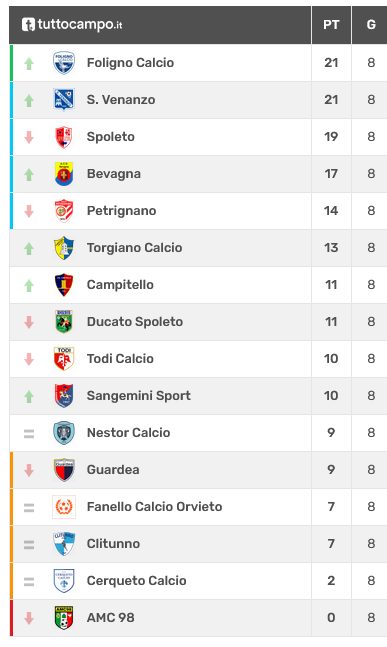
Task: Click the equals sign beside Nestor Calcio
Action: [x=29, y=433]
